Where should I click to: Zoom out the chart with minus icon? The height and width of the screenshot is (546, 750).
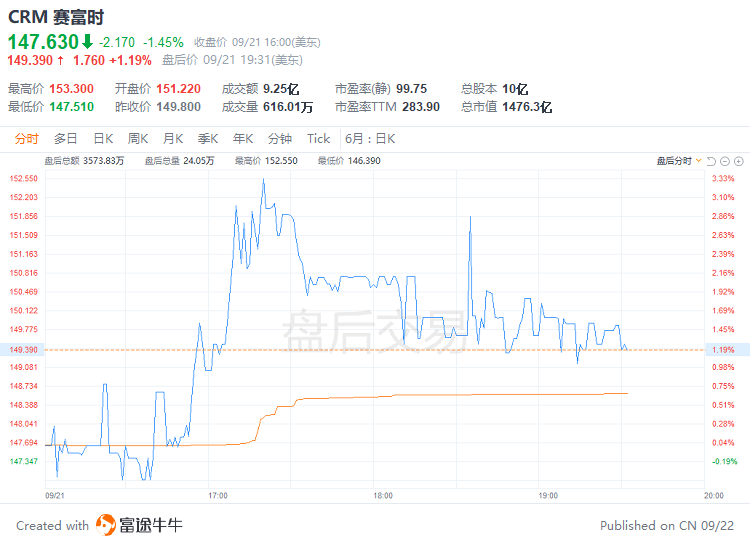tap(725, 161)
